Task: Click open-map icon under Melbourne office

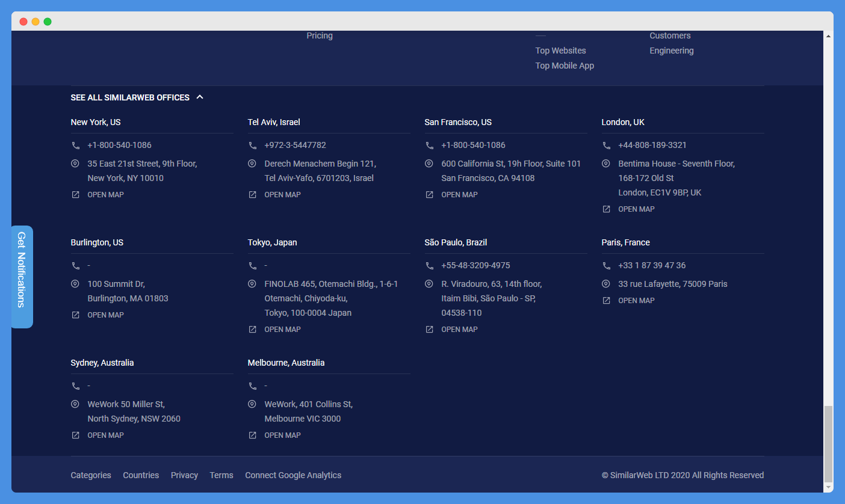Action: 252,435
